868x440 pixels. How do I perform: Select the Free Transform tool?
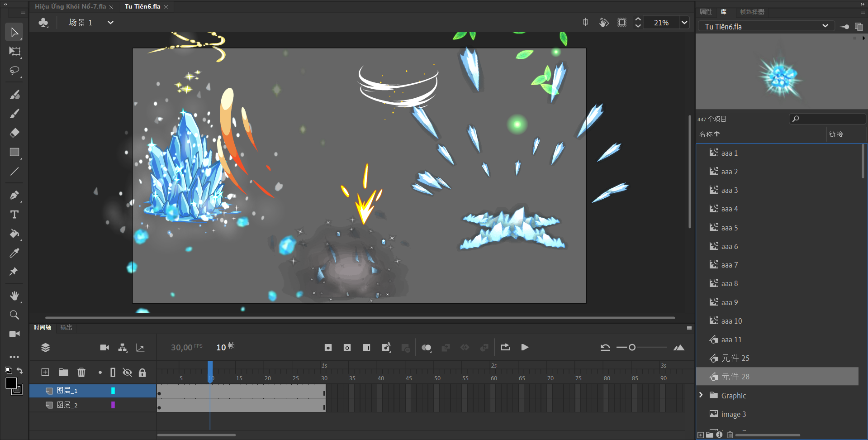click(x=14, y=52)
